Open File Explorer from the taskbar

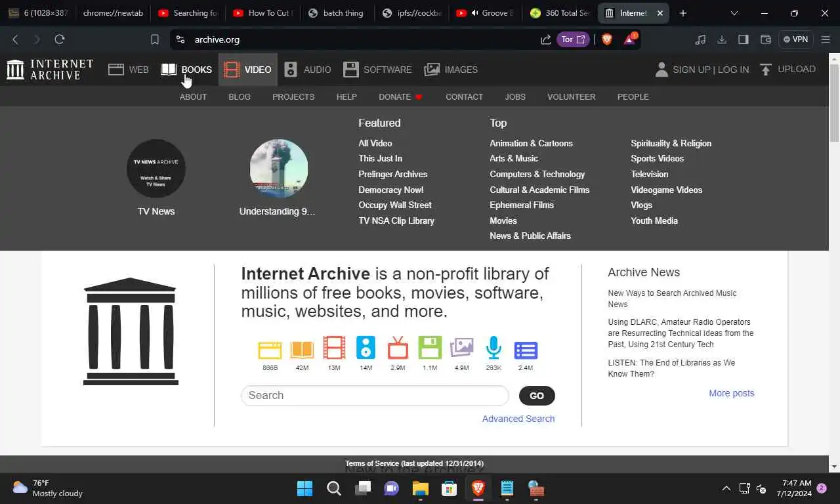(x=420, y=488)
